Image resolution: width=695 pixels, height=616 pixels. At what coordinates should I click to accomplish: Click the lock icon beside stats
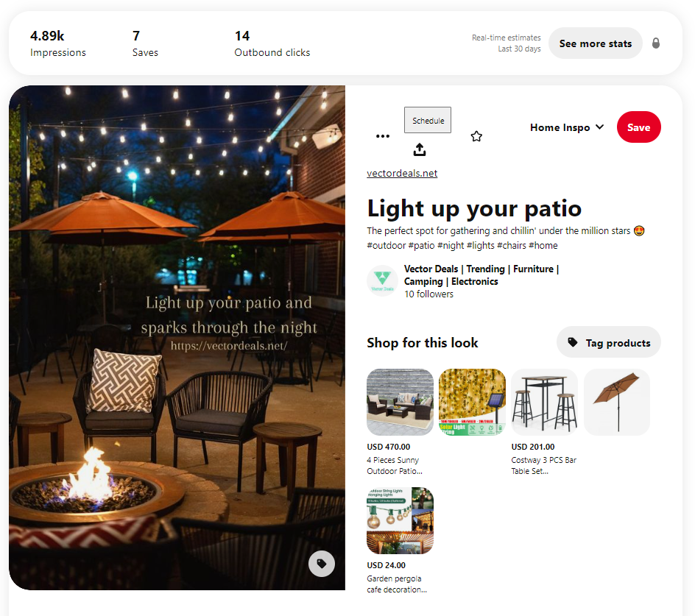pyautogui.click(x=656, y=43)
